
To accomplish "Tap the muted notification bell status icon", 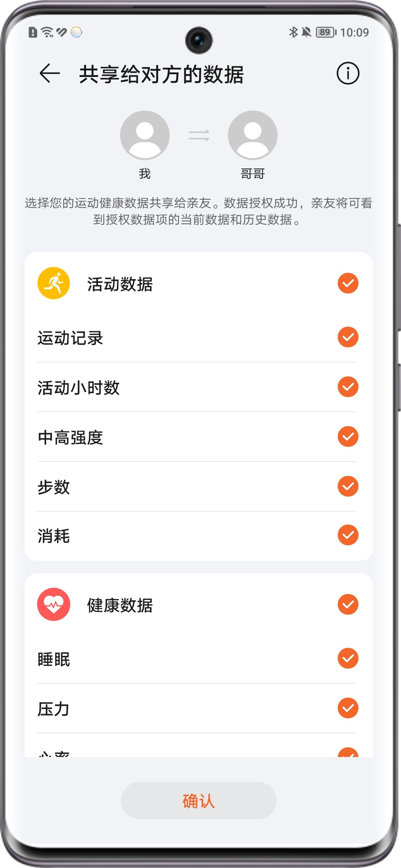I will click(x=306, y=32).
